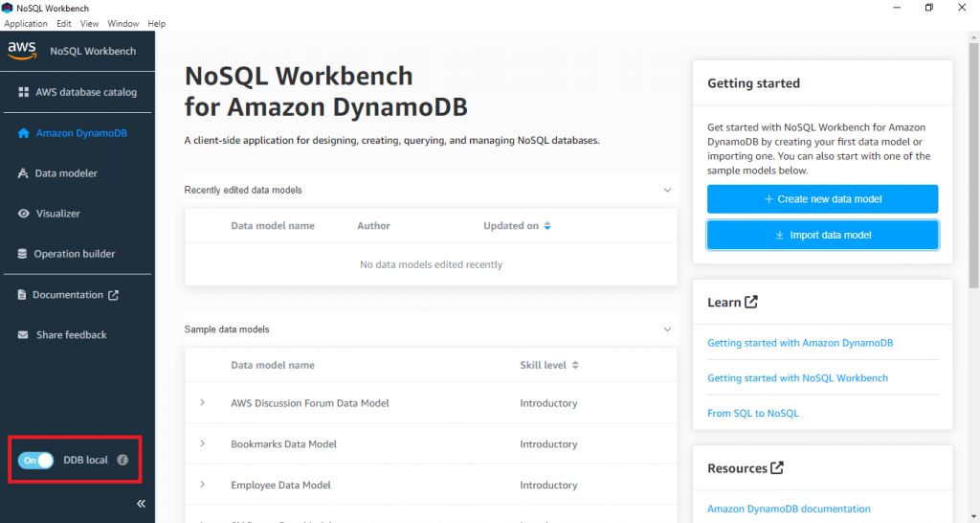Sort by the Skill level arrows

pos(575,365)
